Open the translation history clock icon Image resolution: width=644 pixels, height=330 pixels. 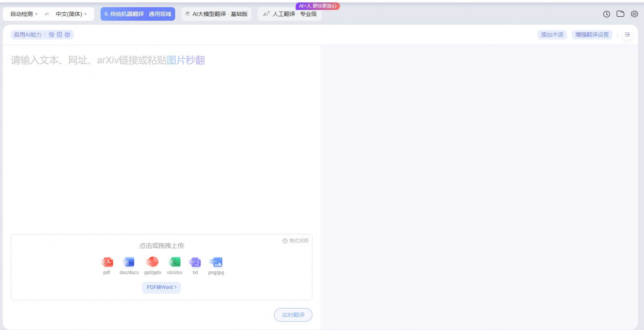606,14
